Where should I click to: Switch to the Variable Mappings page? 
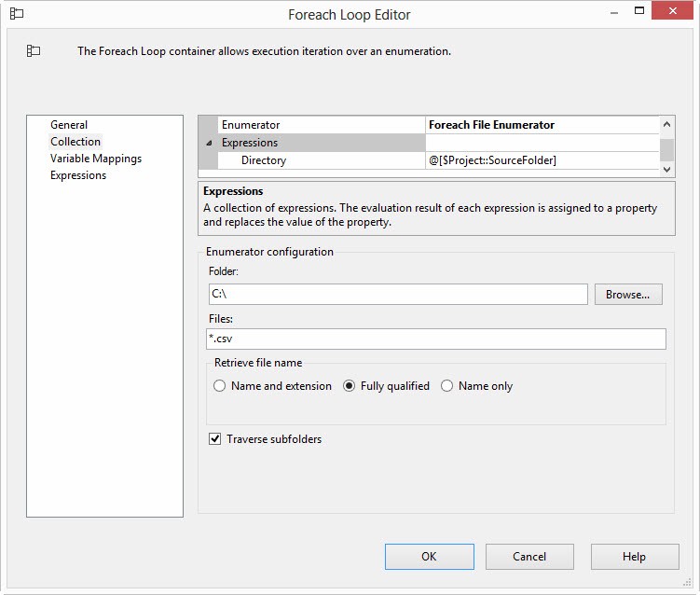pos(96,159)
